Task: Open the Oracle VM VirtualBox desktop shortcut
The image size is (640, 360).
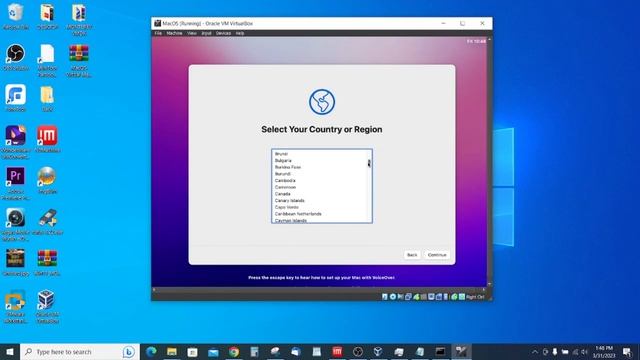Action: (x=47, y=306)
